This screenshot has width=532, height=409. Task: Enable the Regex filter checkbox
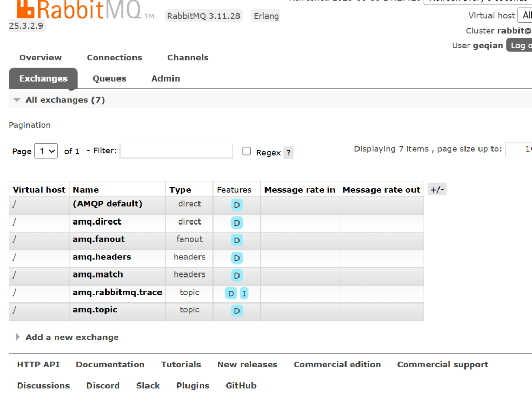pyautogui.click(x=247, y=151)
